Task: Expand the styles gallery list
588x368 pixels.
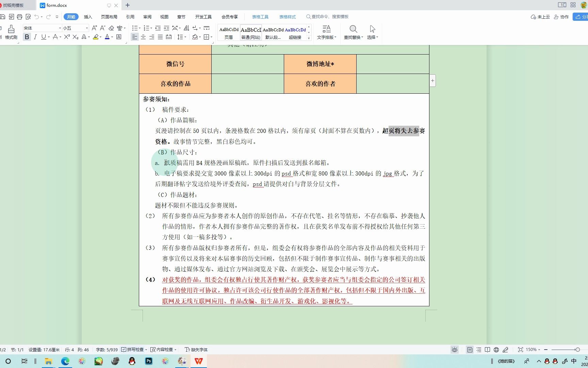Action: pyautogui.click(x=309, y=38)
